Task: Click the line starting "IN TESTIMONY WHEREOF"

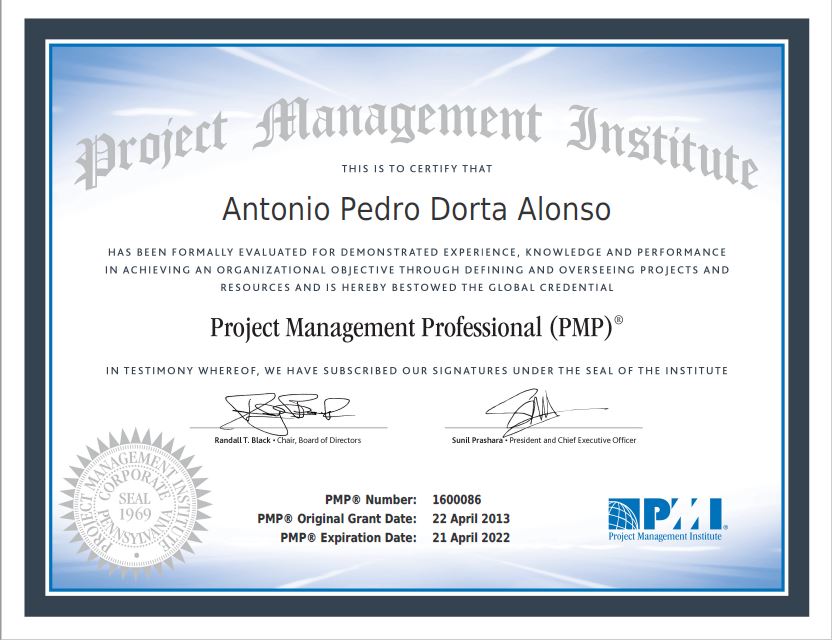Action: coord(417,370)
